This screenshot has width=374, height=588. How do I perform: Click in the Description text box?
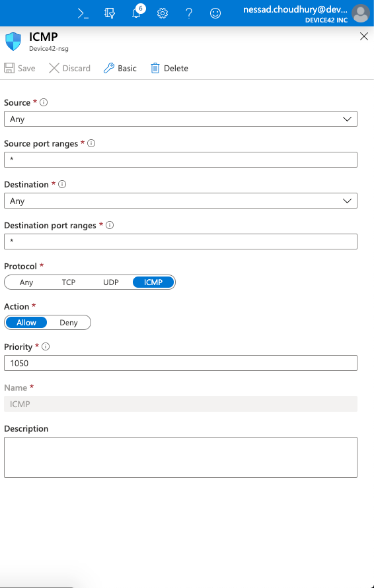click(x=180, y=457)
